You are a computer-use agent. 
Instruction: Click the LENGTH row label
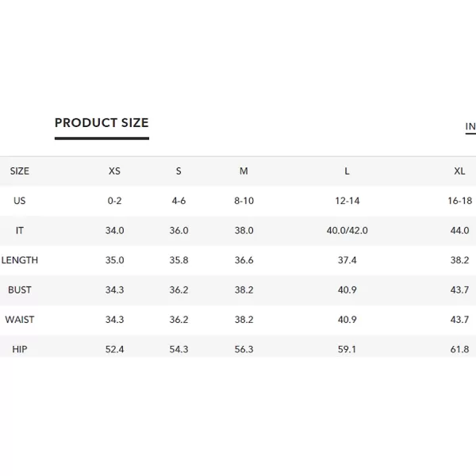coord(19,260)
